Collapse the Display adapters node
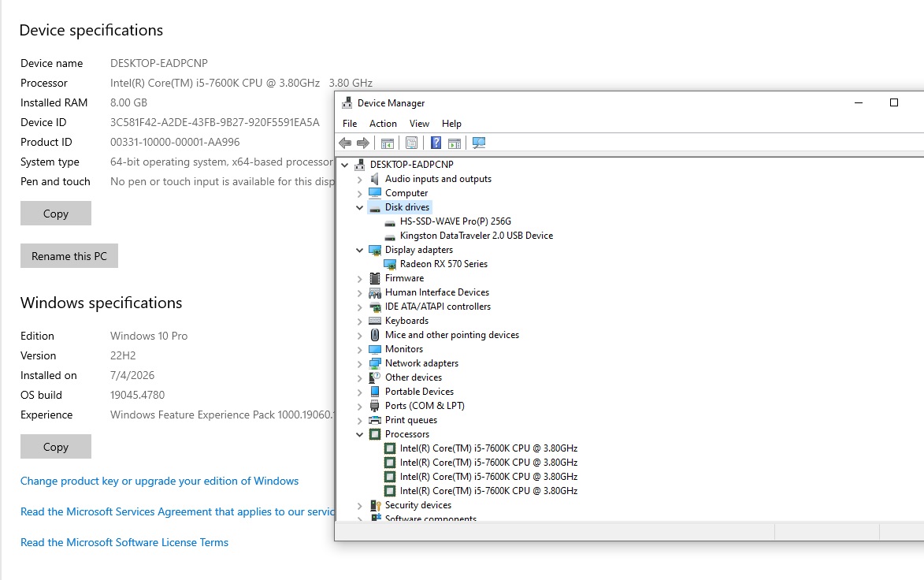This screenshot has height=580, width=924. pyautogui.click(x=359, y=250)
